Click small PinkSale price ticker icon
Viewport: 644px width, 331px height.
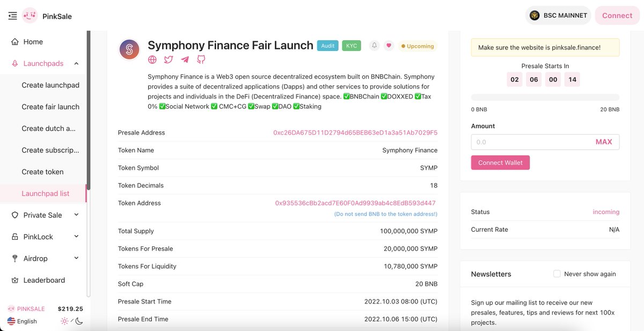point(11,309)
